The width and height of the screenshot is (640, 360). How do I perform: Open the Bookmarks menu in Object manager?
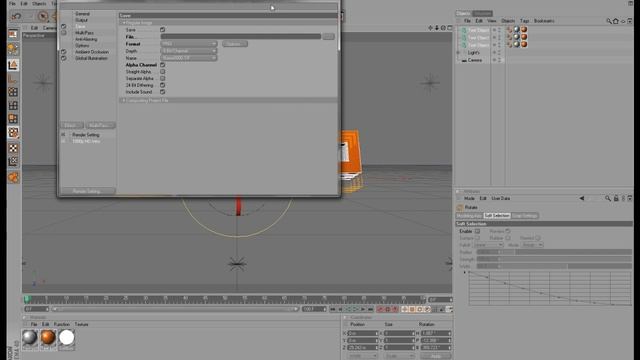(x=544, y=21)
